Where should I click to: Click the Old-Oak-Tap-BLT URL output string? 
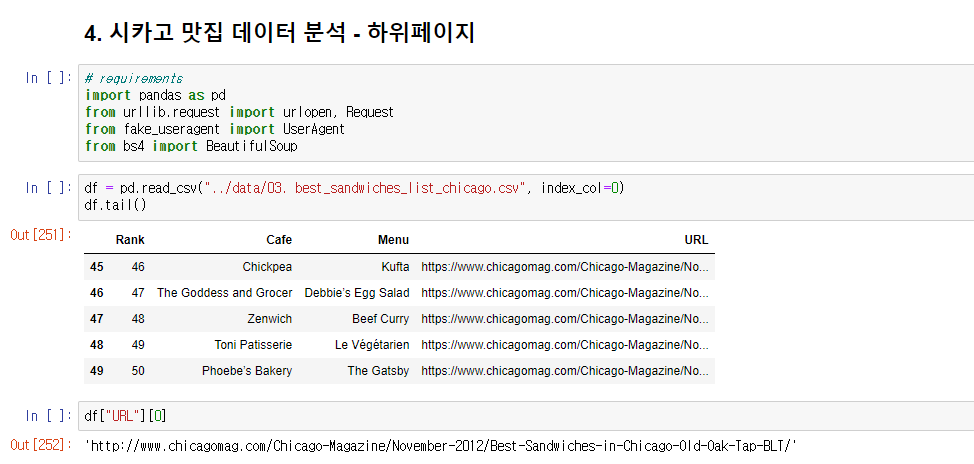(440, 446)
